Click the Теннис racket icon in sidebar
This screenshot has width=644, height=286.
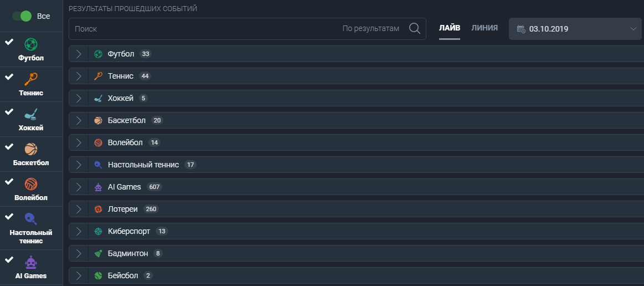31,79
